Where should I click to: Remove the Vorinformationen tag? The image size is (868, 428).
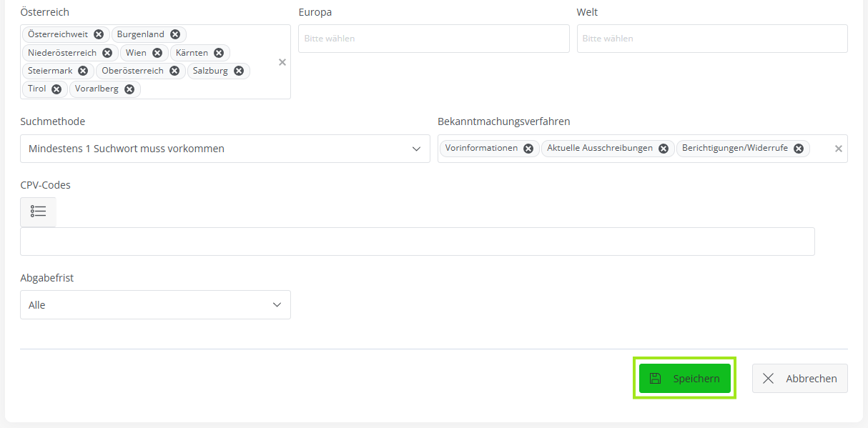click(x=528, y=149)
